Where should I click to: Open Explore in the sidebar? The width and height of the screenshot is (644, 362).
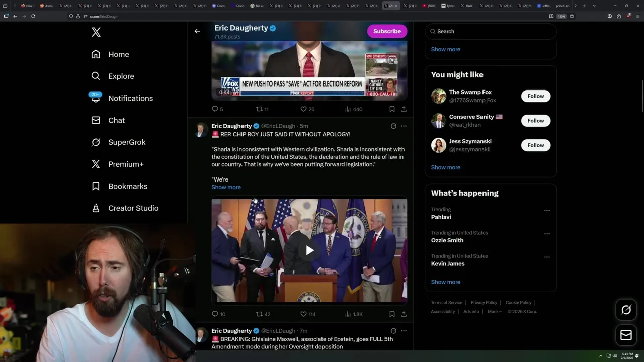[x=113, y=76]
